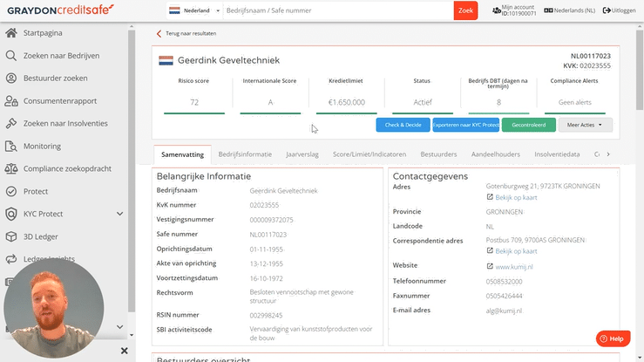Open the Help chat button

pos(613,338)
